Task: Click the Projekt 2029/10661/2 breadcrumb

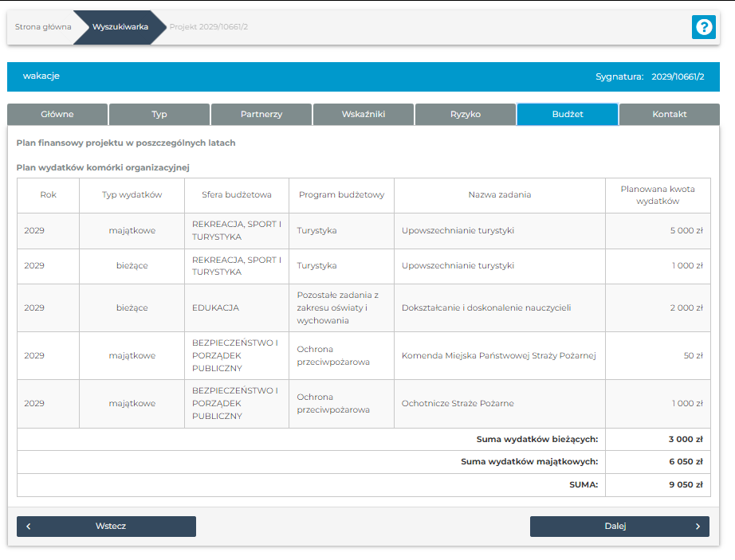Action: point(209,27)
